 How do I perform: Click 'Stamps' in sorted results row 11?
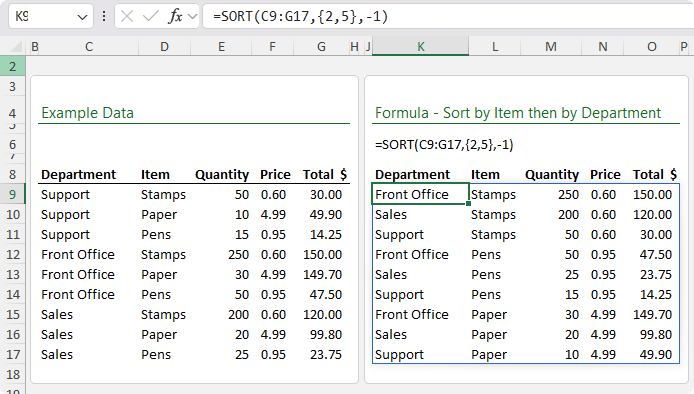pyautogui.click(x=493, y=235)
